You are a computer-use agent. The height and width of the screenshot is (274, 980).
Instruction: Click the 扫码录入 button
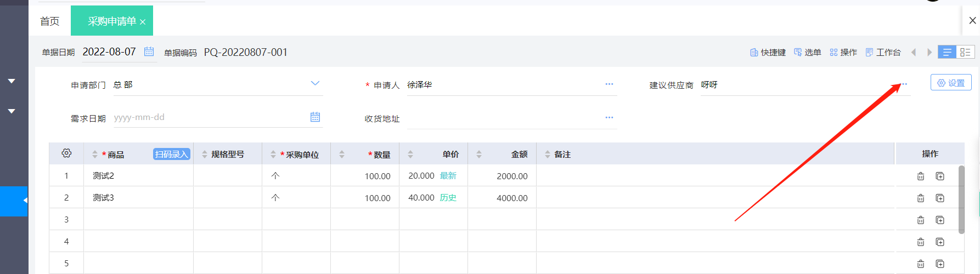(x=171, y=155)
